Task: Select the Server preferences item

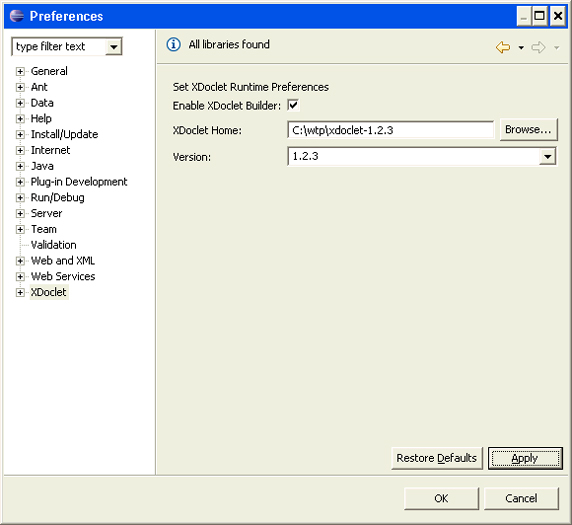Action: coord(46,213)
